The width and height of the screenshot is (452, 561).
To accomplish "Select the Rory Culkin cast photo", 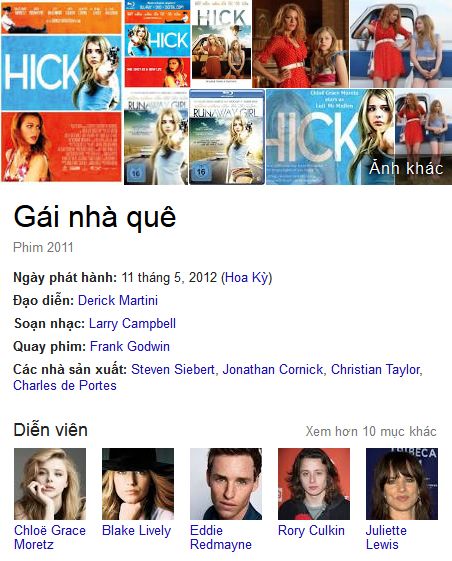I will click(x=314, y=484).
